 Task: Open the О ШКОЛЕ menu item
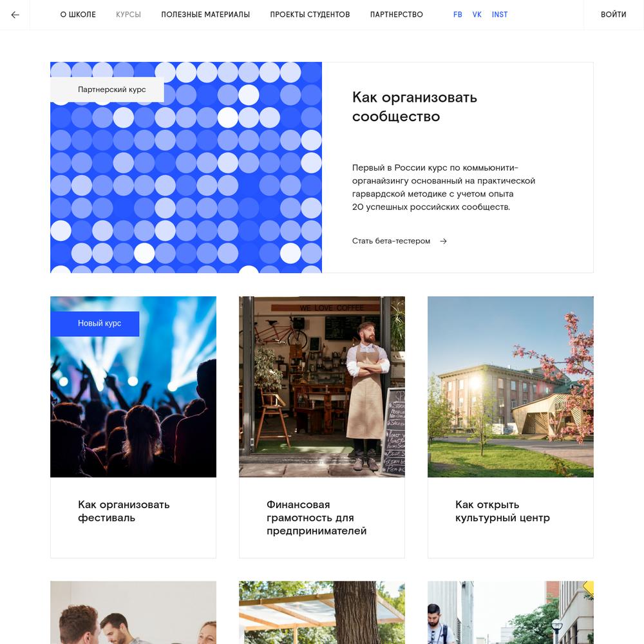tap(78, 14)
